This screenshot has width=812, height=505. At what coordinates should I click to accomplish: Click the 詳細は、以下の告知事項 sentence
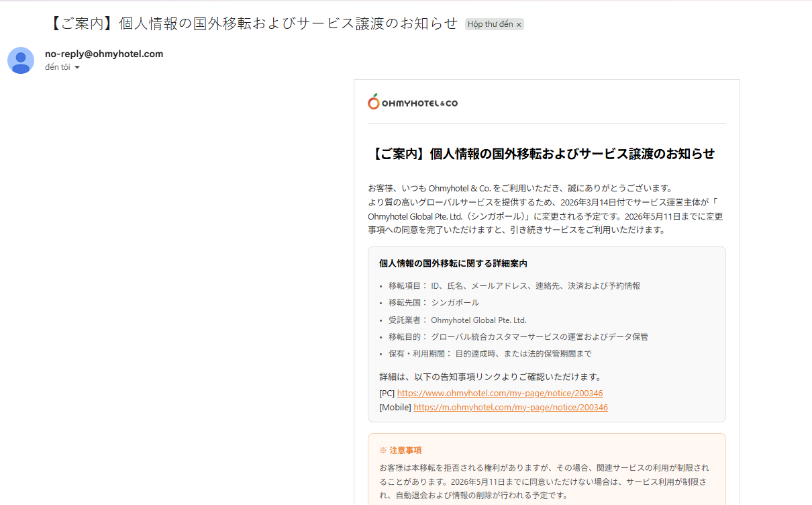[x=491, y=377]
